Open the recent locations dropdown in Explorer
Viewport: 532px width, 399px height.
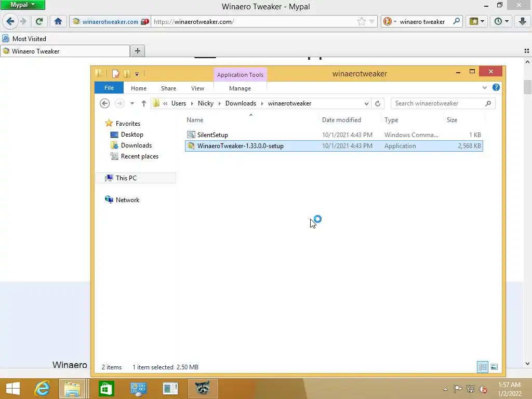point(132,103)
